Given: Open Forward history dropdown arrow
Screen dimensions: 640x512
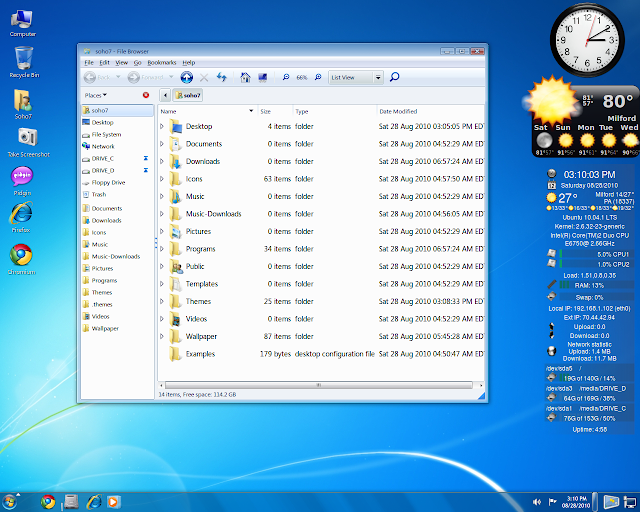Looking at the screenshot, I should (x=171, y=77).
